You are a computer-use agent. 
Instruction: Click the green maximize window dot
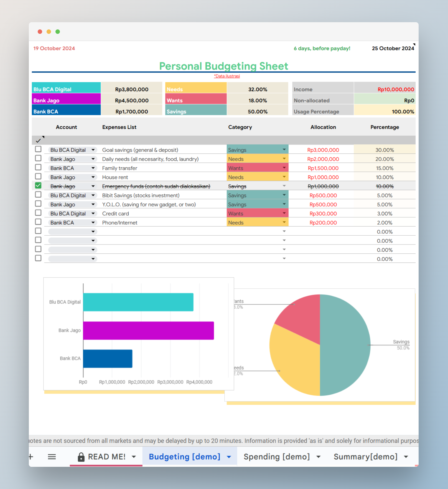tap(58, 32)
